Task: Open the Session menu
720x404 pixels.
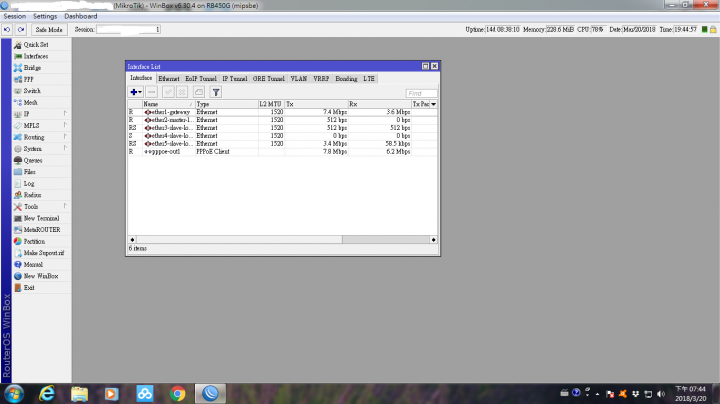Action: [15, 16]
